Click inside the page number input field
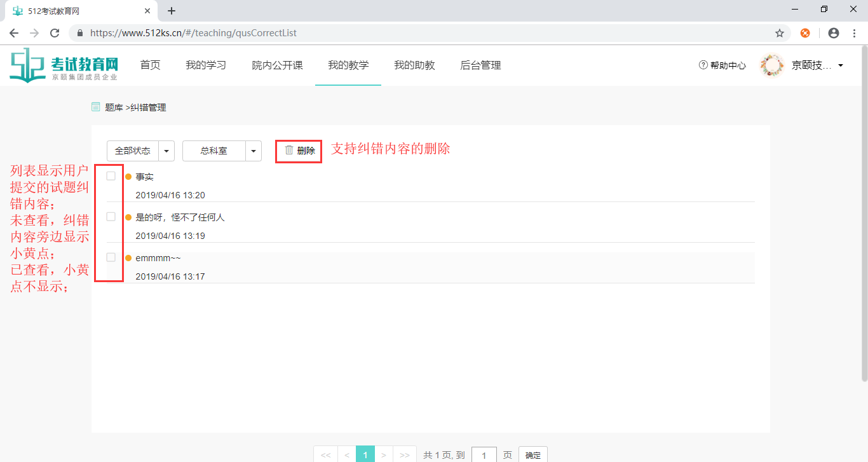This screenshot has width=868, height=462. (x=484, y=454)
